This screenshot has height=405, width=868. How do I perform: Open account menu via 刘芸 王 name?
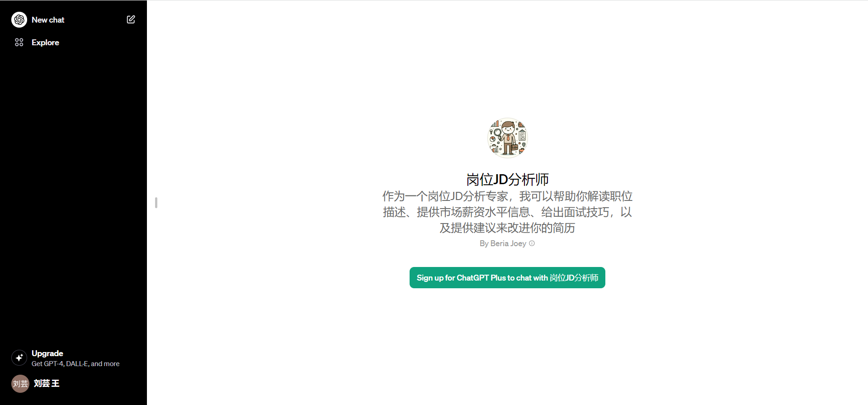(47, 383)
